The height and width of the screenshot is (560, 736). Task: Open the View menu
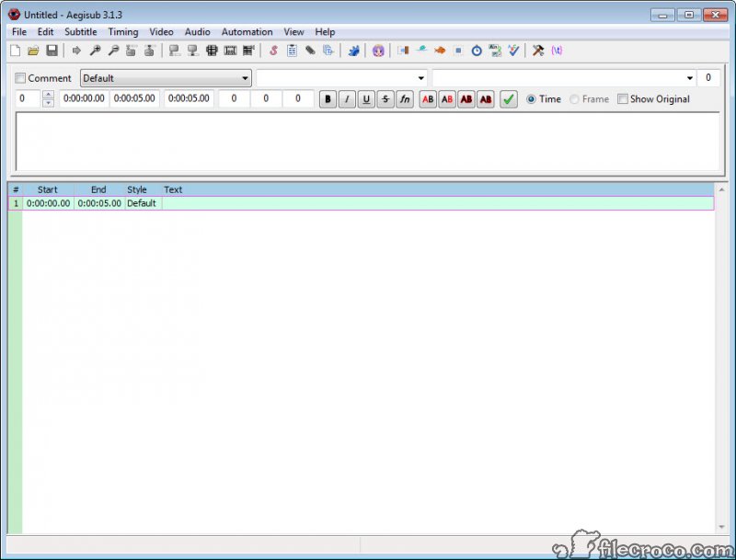[293, 32]
